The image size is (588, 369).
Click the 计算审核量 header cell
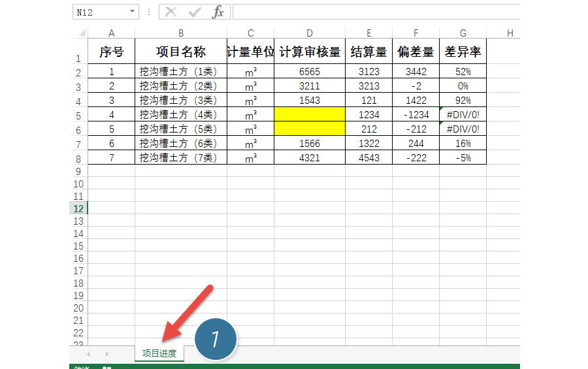[310, 51]
